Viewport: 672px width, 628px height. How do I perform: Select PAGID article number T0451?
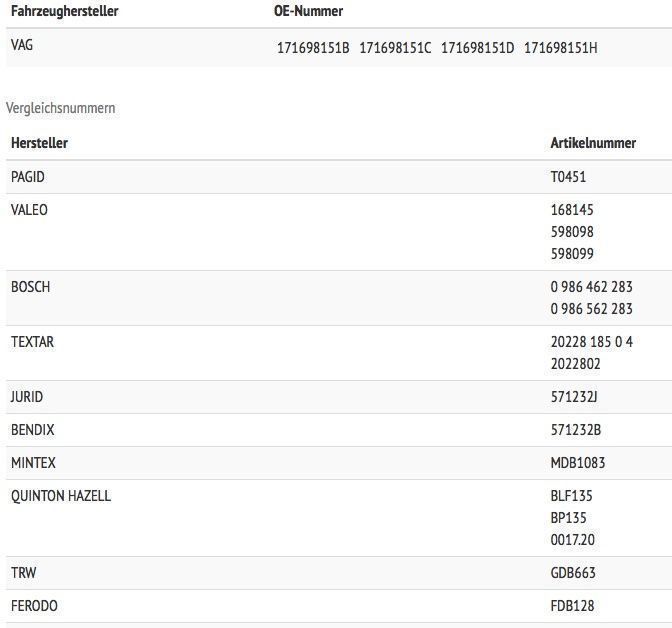point(568,177)
